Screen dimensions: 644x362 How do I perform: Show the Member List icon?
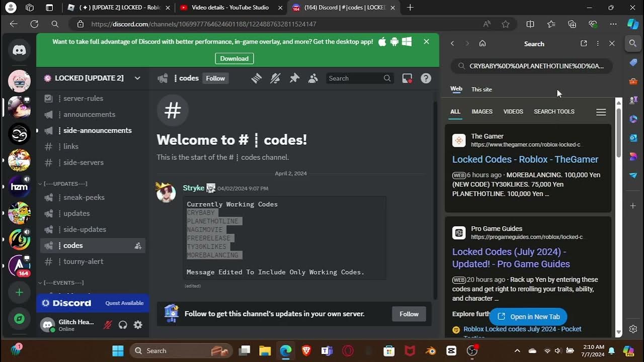coord(313,78)
